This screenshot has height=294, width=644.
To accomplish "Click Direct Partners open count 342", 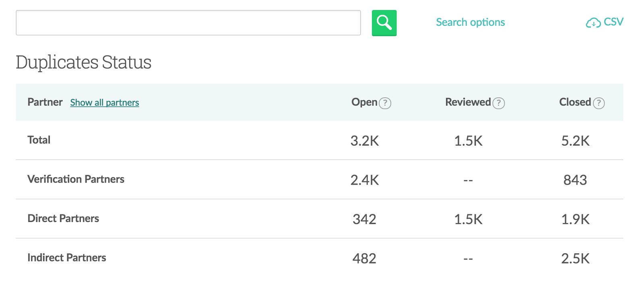I will tap(364, 219).
